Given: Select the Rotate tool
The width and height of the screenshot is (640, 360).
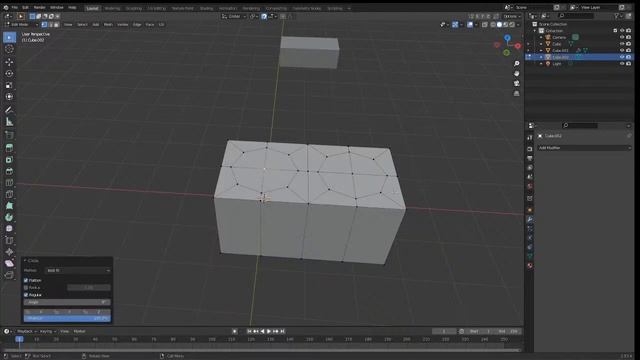Looking at the screenshot, I should coord(9,74).
